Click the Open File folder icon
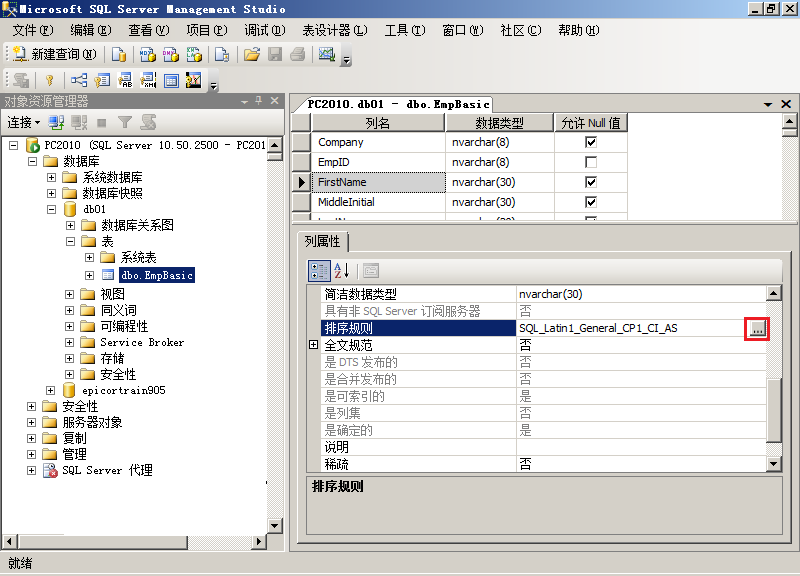 click(x=252, y=54)
